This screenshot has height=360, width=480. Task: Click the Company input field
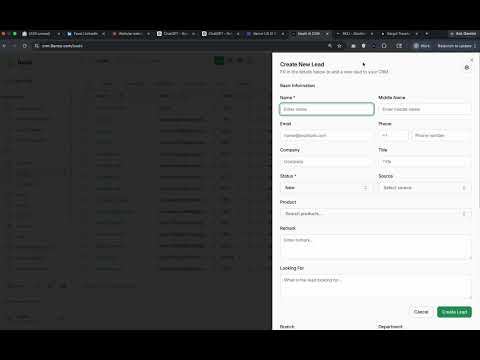pyautogui.click(x=326, y=162)
